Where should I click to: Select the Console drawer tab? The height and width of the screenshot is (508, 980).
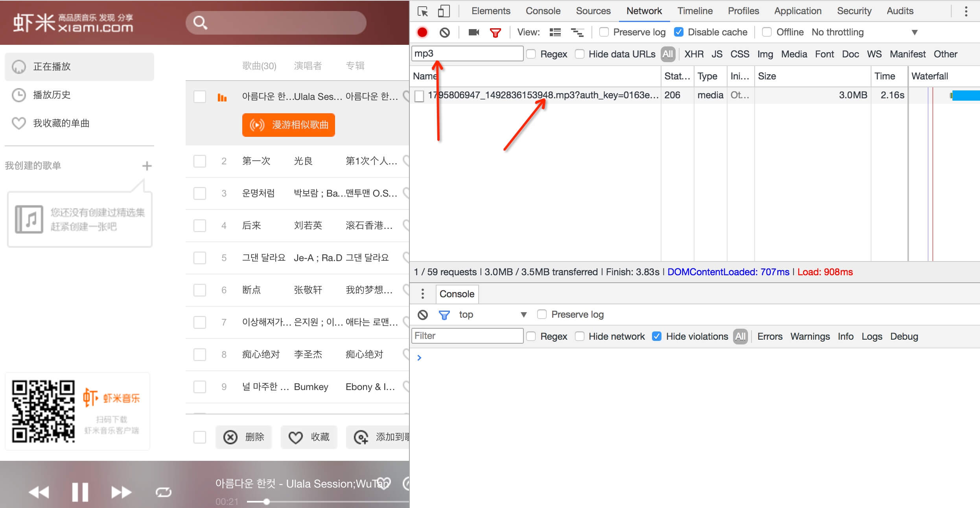pyautogui.click(x=457, y=294)
